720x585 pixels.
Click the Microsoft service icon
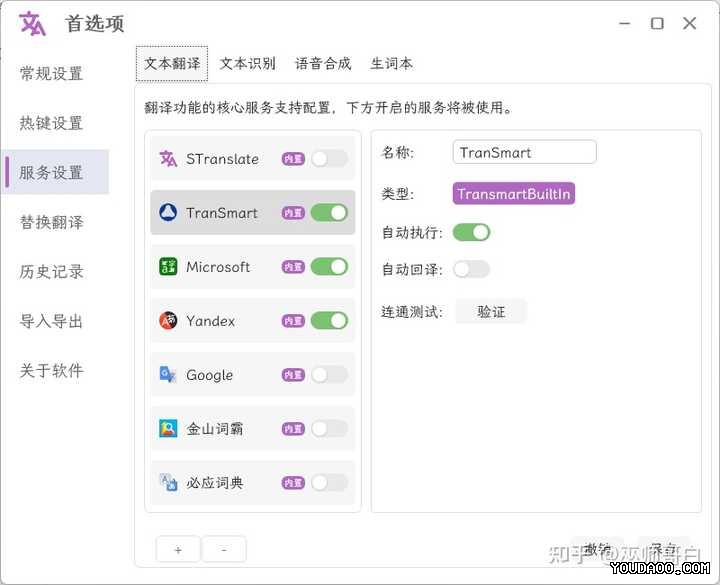pos(168,266)
